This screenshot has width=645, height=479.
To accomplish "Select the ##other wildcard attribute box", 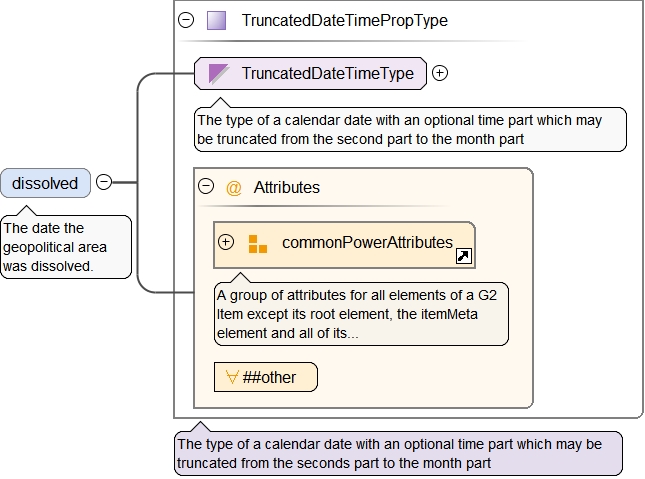I will 266,377.
